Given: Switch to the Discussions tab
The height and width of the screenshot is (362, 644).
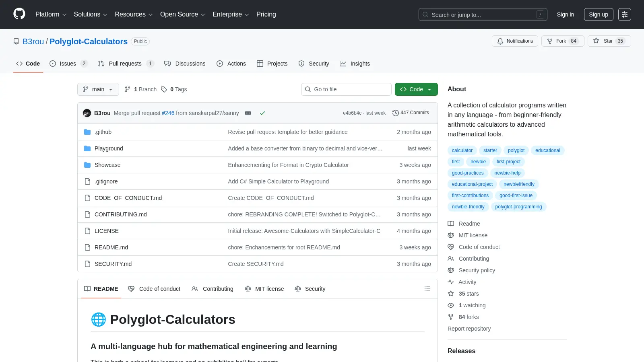Looking at the screenshot, I should (185, 64).
